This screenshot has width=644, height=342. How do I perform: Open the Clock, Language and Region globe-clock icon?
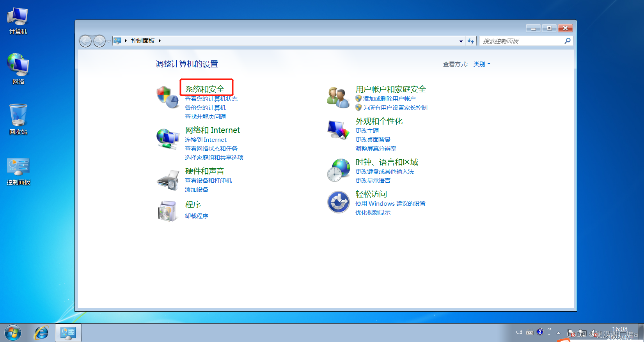tap(338, 170)
